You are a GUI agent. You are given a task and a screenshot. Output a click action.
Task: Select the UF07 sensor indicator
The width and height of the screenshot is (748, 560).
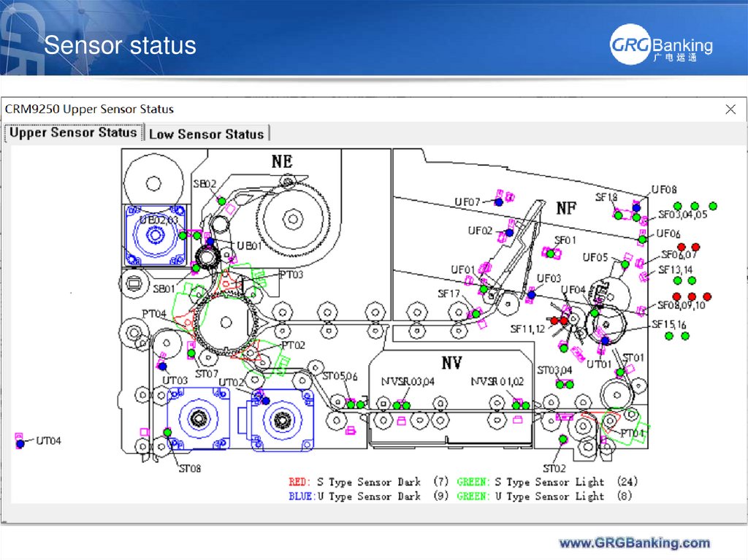(498, 203)
